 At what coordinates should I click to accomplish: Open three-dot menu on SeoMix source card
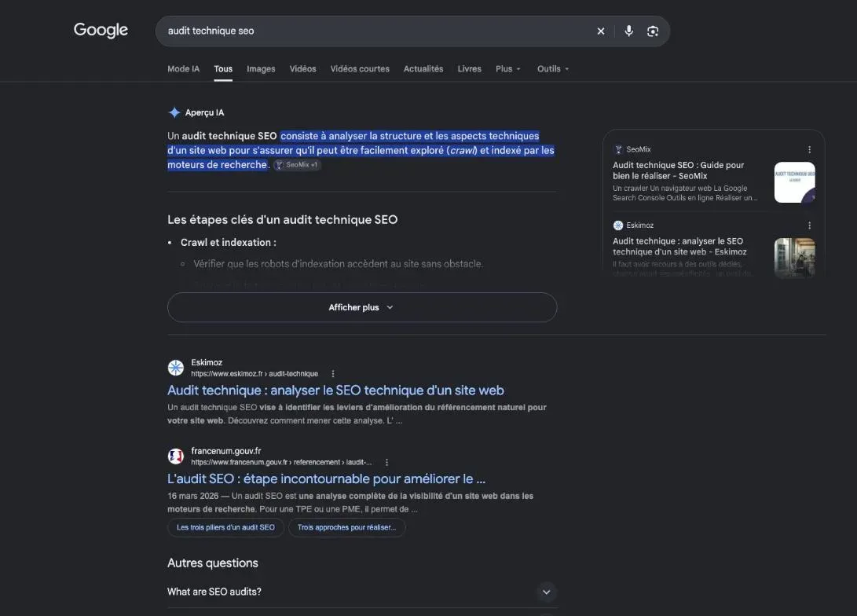pyautogui.click(x=809, y=149)
